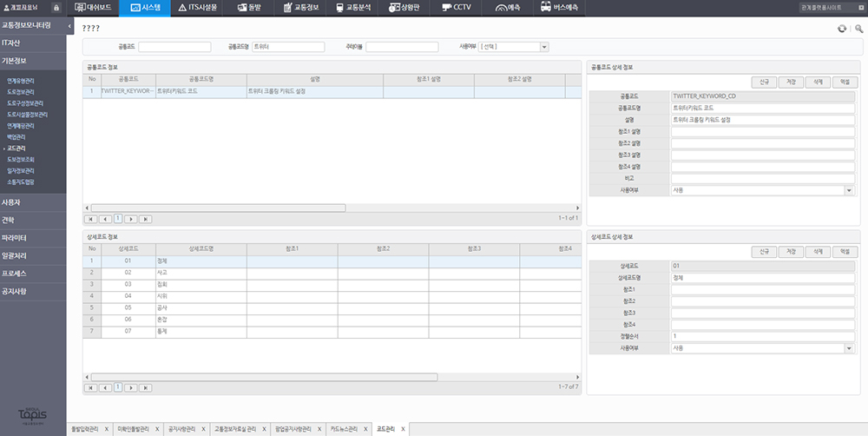Switch to the 공지사항관리 bottom tab
This screenshot has height=436, width=868.
click(182, 429)
